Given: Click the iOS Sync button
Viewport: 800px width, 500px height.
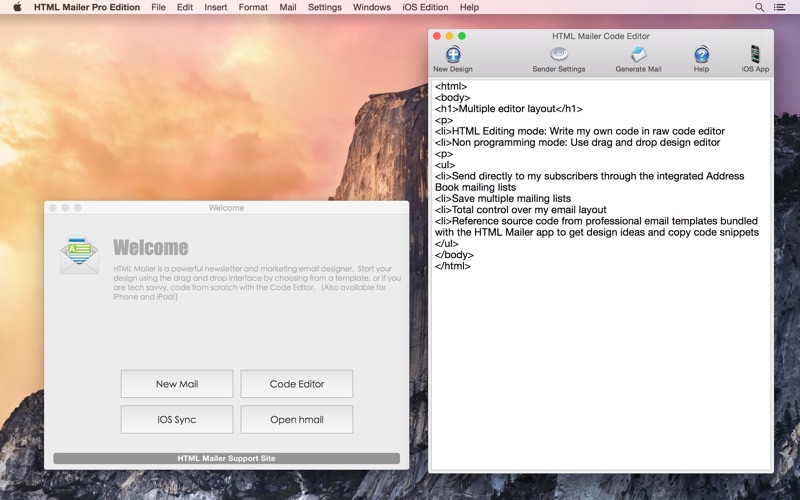Looking at the screenshot, I should pos(177,419).
